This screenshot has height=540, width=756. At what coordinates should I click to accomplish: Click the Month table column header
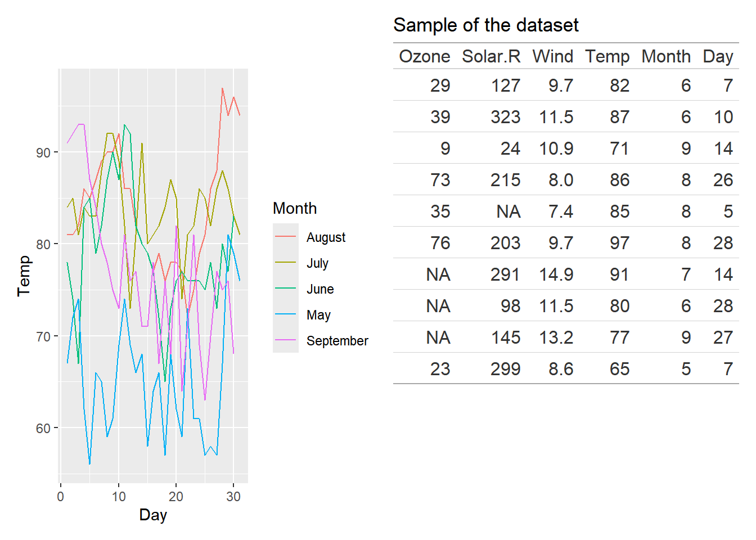tap(665, 56)
